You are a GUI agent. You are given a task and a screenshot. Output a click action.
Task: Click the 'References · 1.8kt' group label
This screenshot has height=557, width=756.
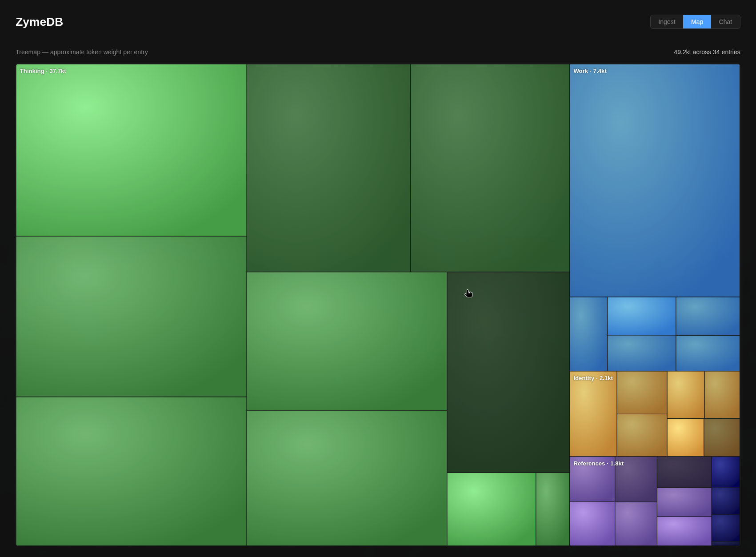(x=598, y=464)
